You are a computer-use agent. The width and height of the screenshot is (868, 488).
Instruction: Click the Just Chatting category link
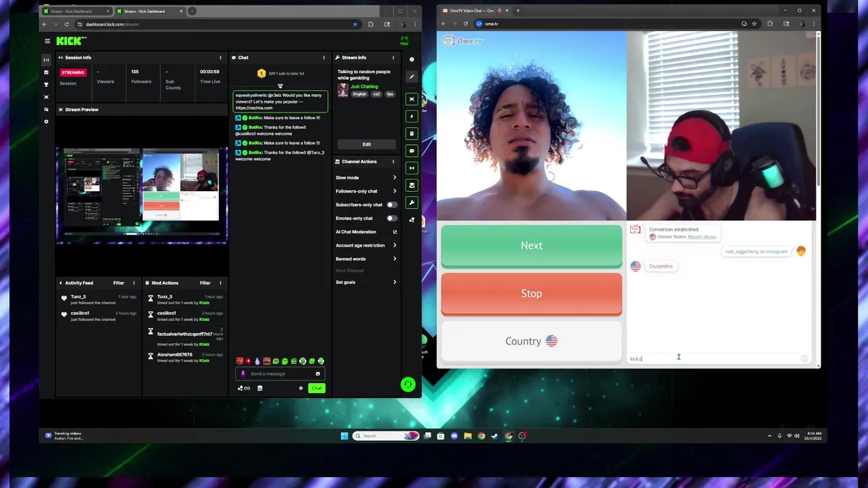pyautogui.click(x=364, y=87)
